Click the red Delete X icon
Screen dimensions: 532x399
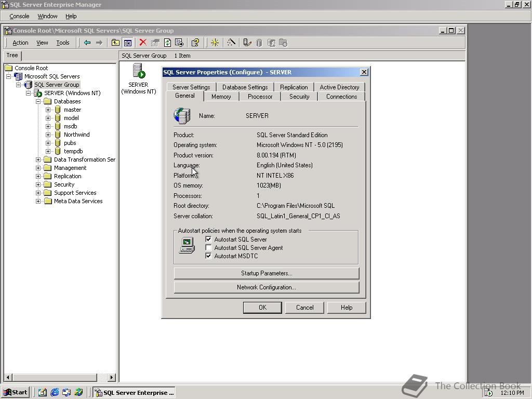point(143,43)
